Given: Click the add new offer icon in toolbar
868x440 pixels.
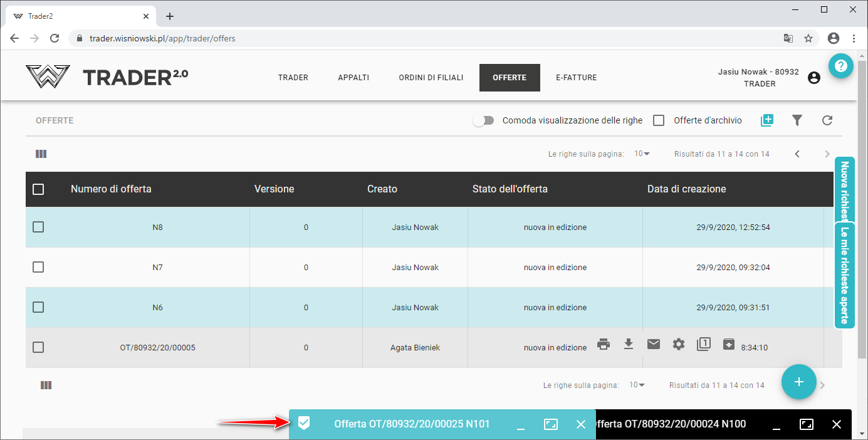Looking at the screenshot, I should coord(767,120).
